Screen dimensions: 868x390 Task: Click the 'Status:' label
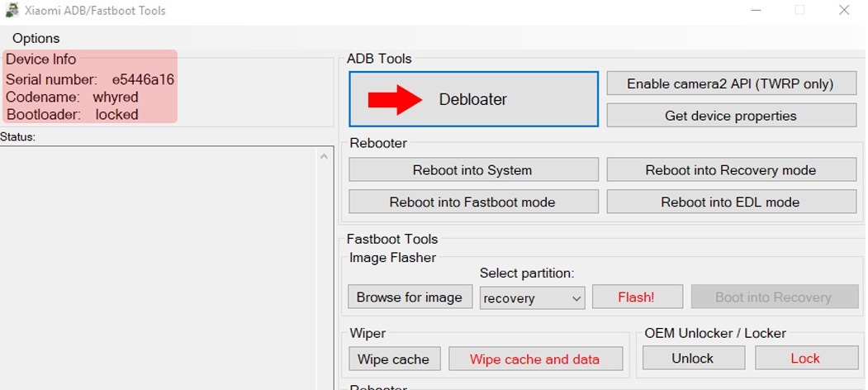17,137
